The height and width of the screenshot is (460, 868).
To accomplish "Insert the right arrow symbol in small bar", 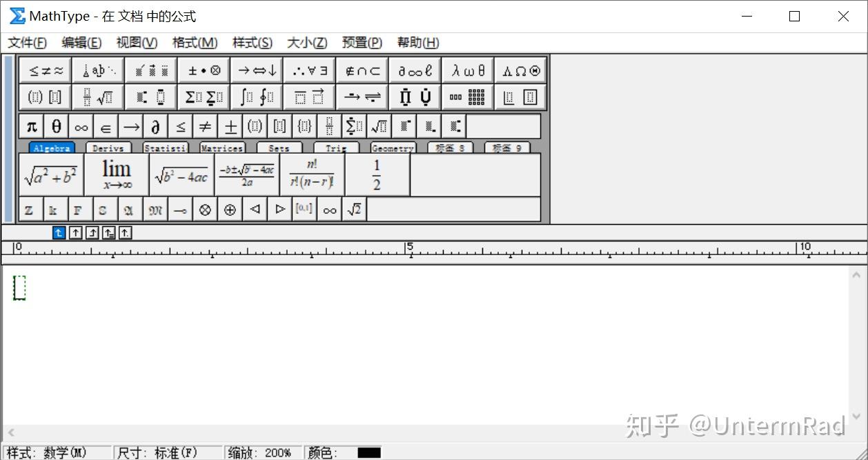I will tap(131, 127).
